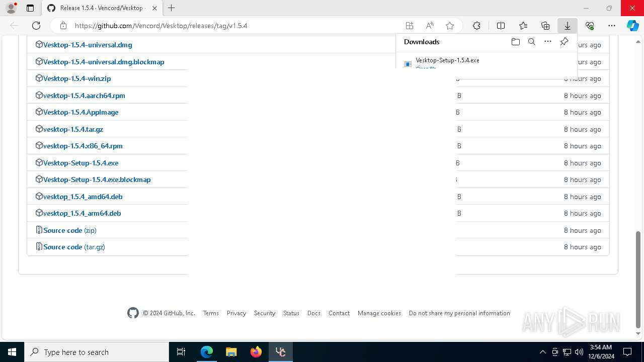This screenshot has width=644, height=362.
Task: Open Task View on taskbar
Action: [x=181, y=352]
